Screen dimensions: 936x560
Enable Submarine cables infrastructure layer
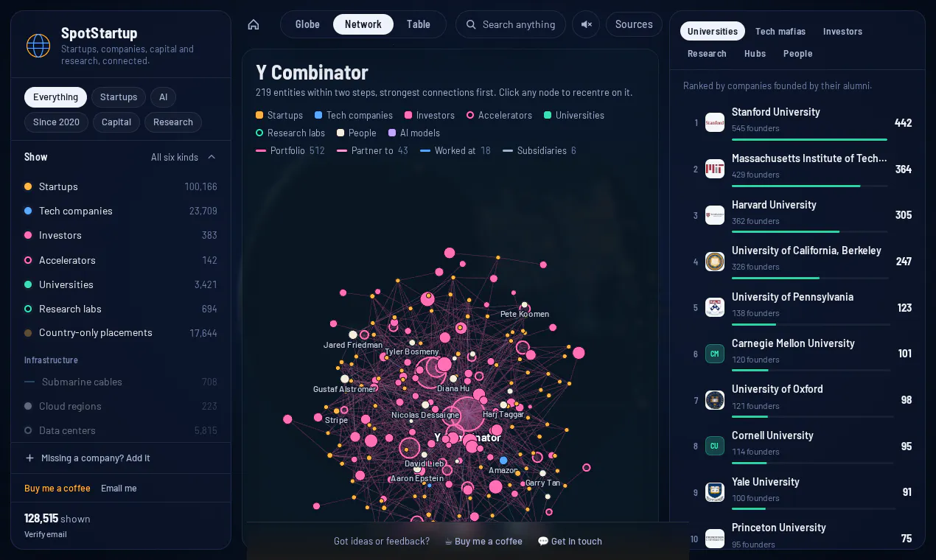point(121,382)
